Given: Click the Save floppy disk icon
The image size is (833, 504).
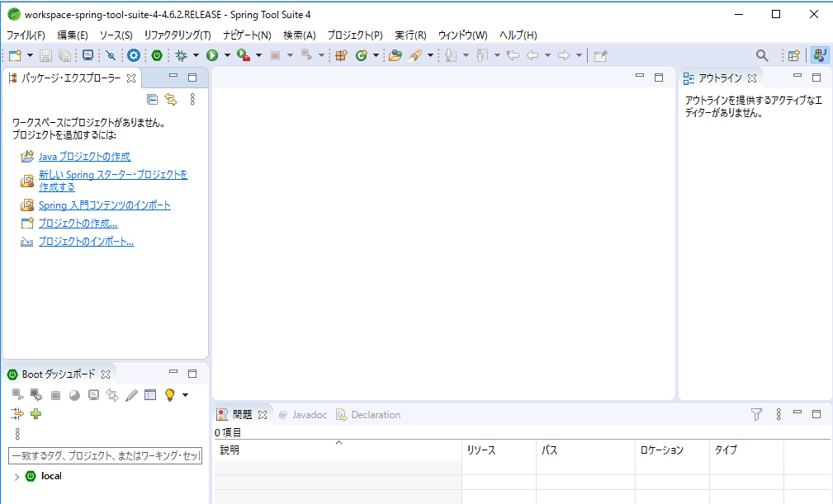Looking at the screenshot, I should (x=45, y=55).
